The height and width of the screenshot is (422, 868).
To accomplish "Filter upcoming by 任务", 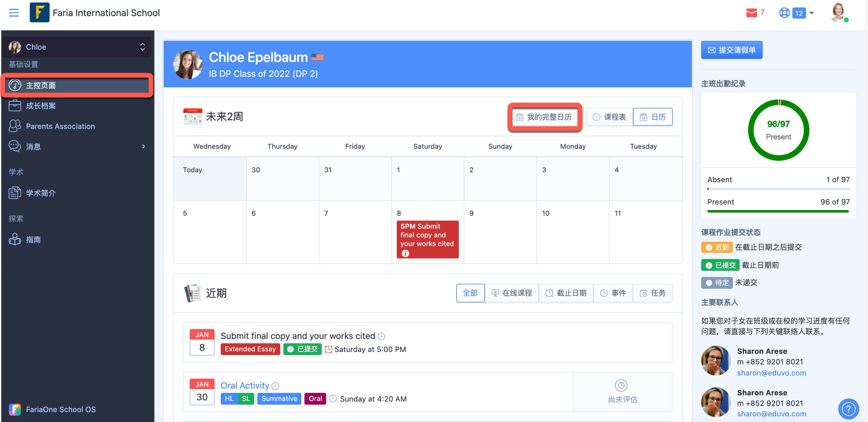I will (x=653, y=293).
